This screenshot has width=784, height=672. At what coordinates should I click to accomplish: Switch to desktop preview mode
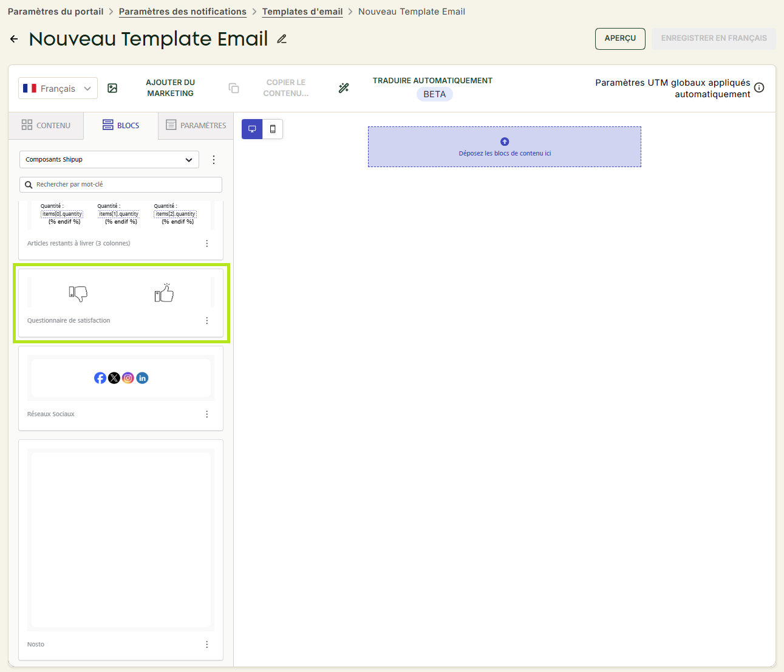point(252,129)
